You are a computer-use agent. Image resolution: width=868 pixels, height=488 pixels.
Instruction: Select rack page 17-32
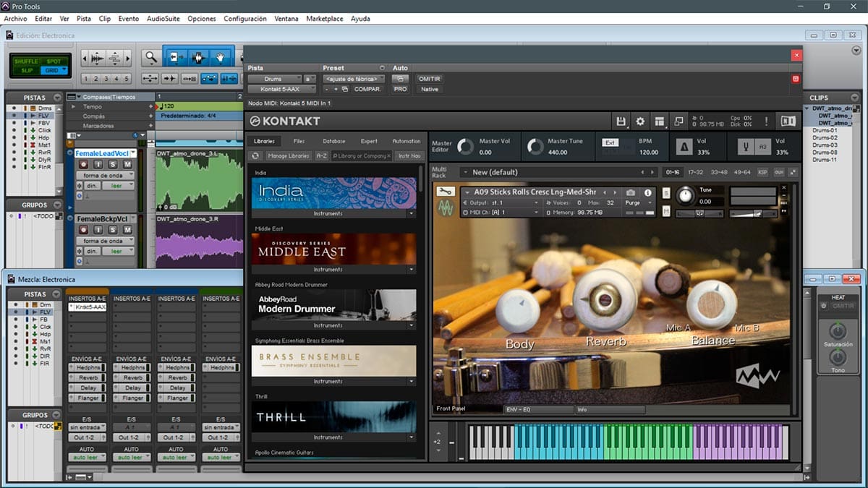(695, 172)
